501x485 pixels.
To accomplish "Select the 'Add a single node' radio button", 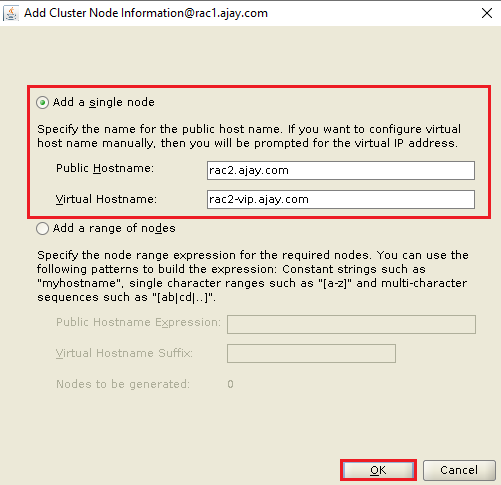I will click(42, 102).
